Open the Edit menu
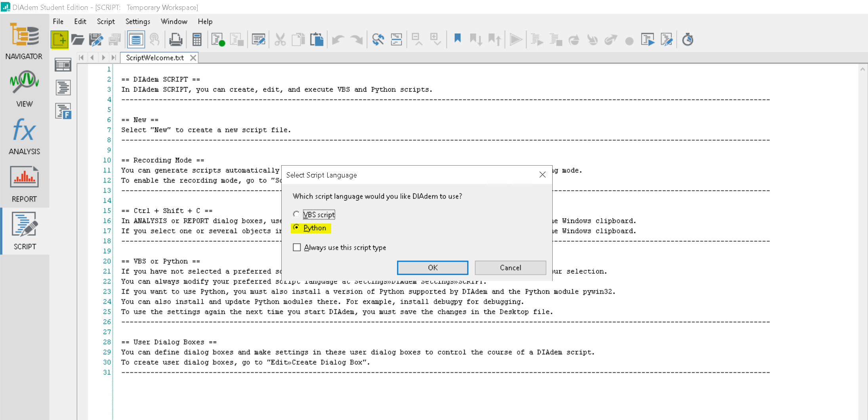This screenshot has height=420, width=868. (x=80, y=21)
